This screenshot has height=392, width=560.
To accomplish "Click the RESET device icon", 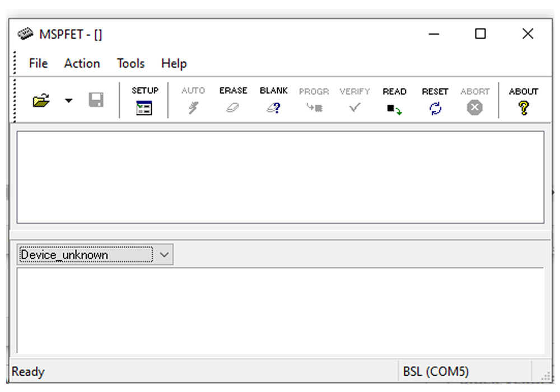I will (x=435, y=101).
